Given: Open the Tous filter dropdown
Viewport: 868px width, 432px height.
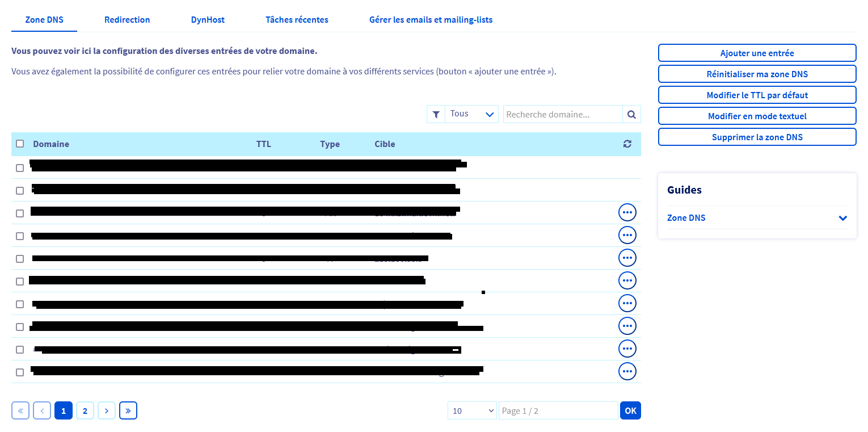Looking at the screenshot, I should click(471, 115).
